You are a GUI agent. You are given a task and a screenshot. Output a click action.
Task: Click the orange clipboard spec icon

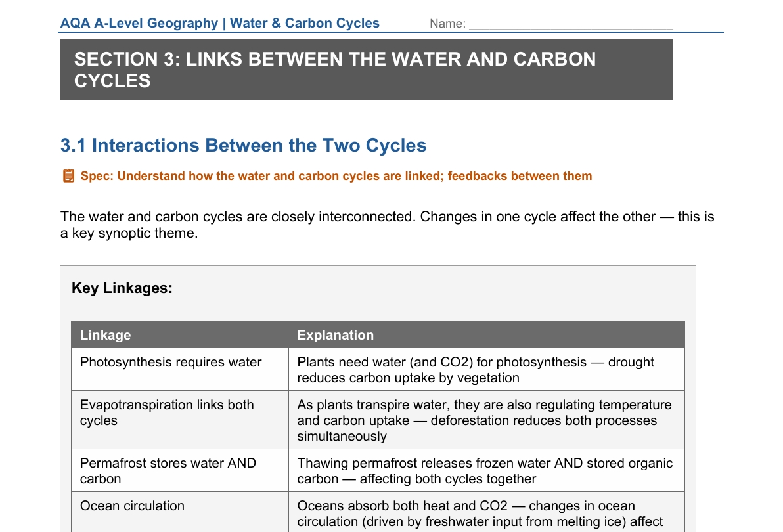68,176
